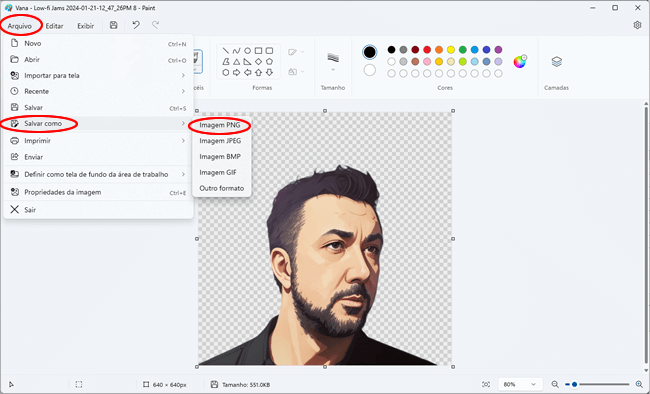Select the down arrow shape
This screenshot has width=650, height=394.
269,73
